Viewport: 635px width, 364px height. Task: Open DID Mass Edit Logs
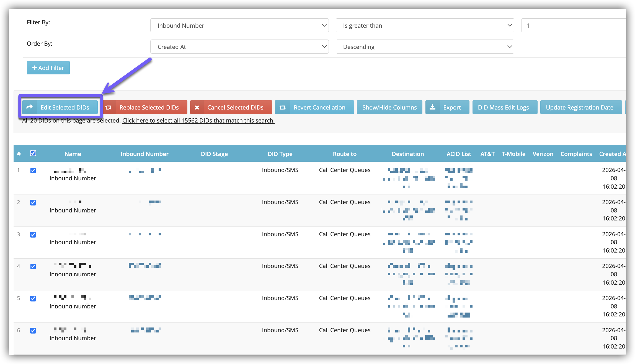coord(503,107)
